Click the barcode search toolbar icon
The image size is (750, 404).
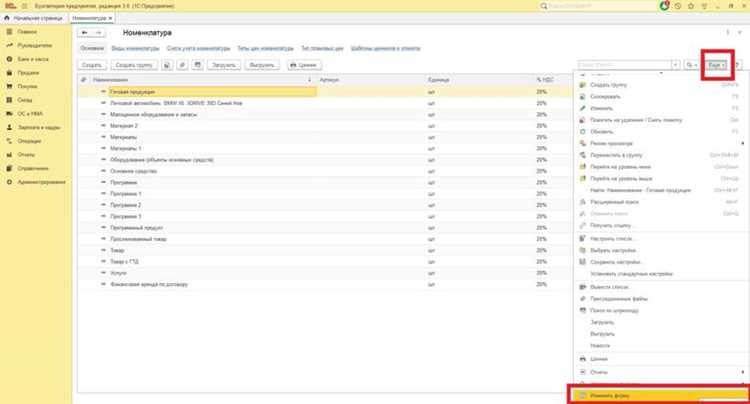click(198, 65)
